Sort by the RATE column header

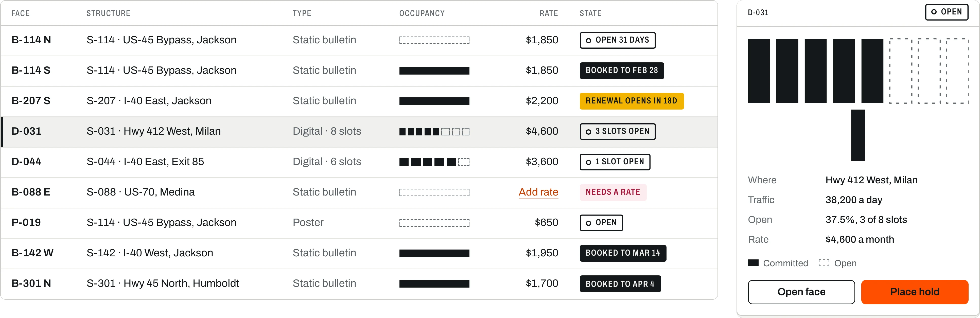tap(549, 13)
